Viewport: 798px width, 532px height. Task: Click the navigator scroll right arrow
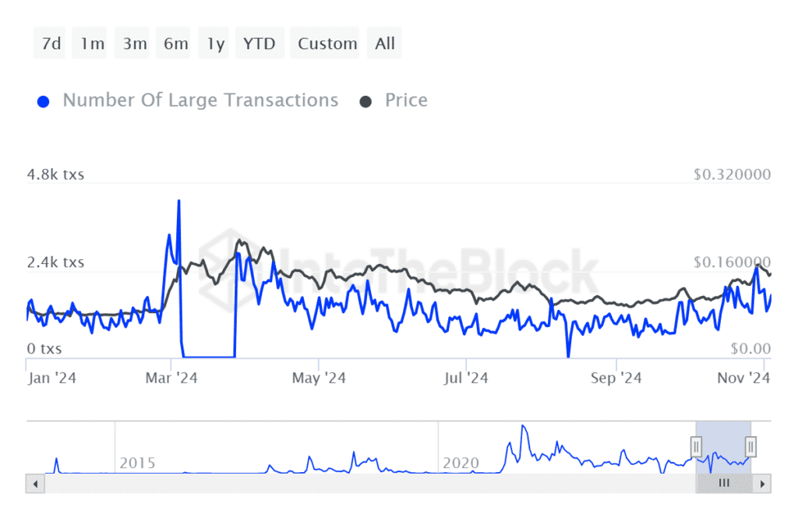[762, 484]
